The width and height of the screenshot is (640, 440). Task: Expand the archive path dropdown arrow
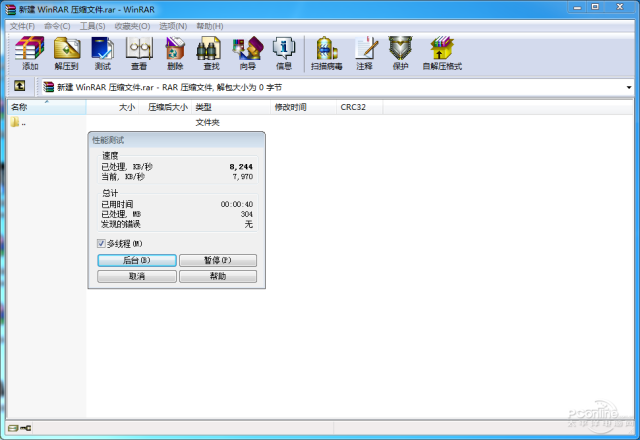[629, 88]
